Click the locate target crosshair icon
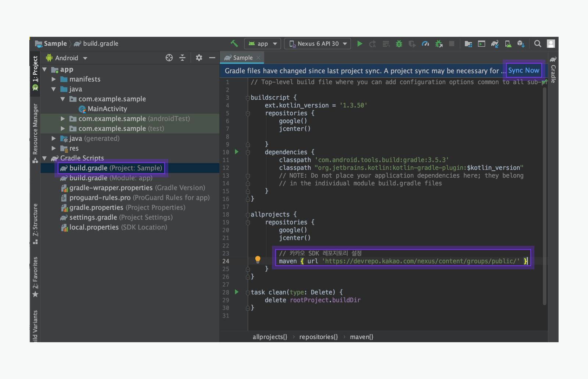Screen dimensions: 588x379 pos(169,58)
